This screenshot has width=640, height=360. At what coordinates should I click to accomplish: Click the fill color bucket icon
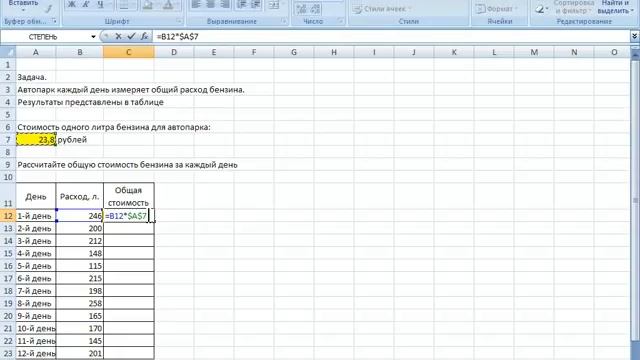147,5
